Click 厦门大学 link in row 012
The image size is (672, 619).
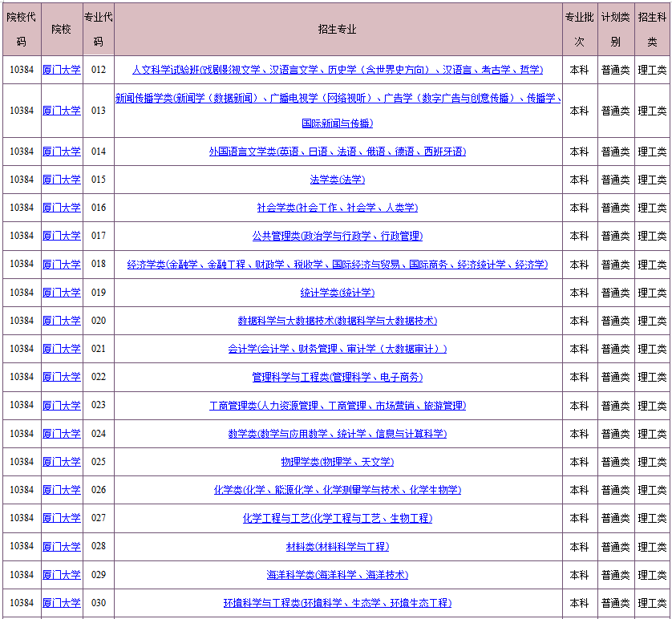[x=62, y=70]
